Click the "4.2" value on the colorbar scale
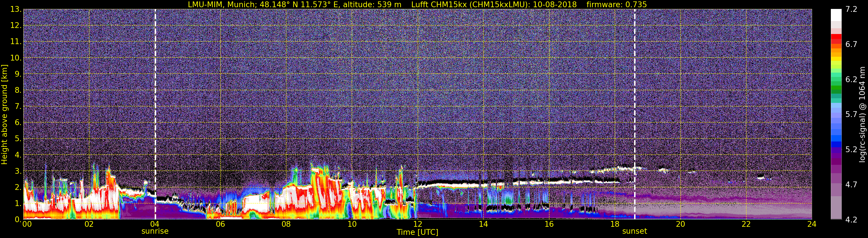This screenshot has width=868, height=238. coord(851,220)
